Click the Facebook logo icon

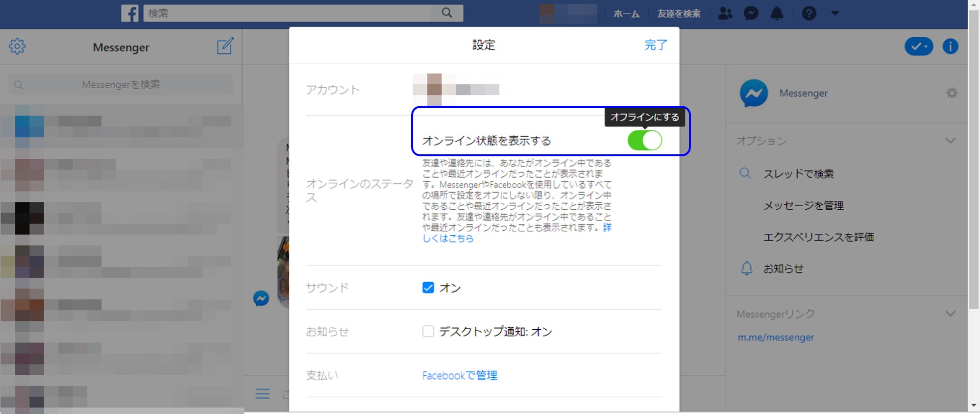(130, 13)
